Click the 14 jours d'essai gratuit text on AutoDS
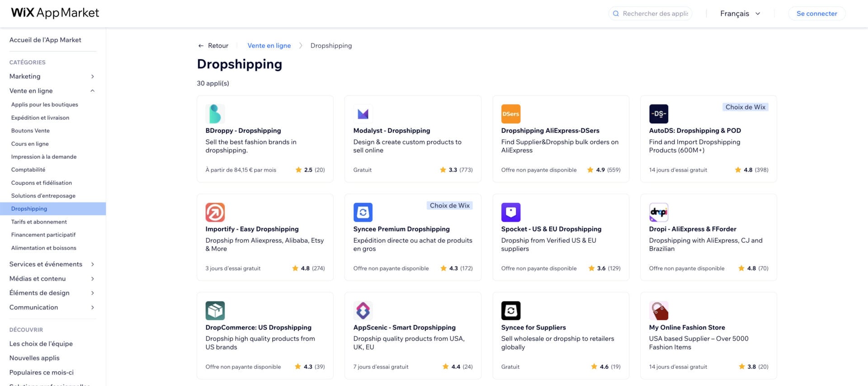 pos(678,170)
